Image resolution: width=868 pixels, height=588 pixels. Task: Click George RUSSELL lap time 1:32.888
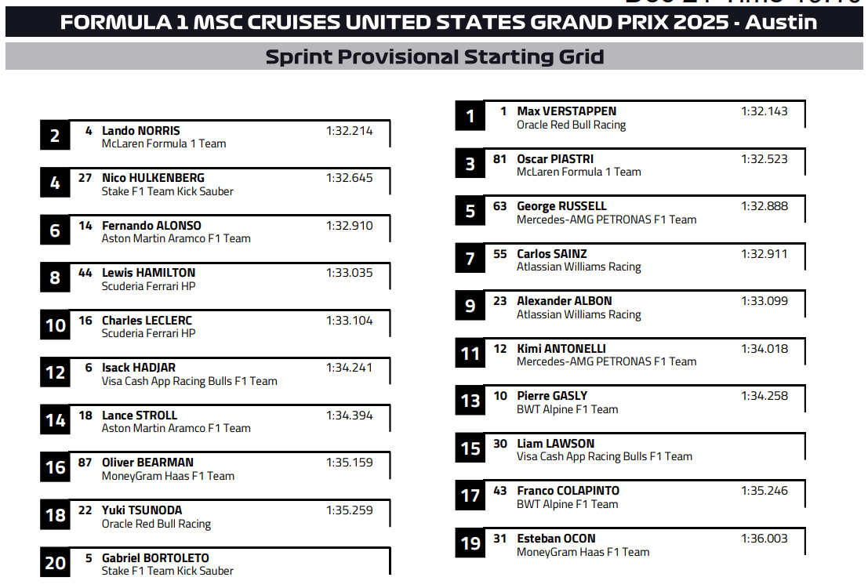[764, 206]
